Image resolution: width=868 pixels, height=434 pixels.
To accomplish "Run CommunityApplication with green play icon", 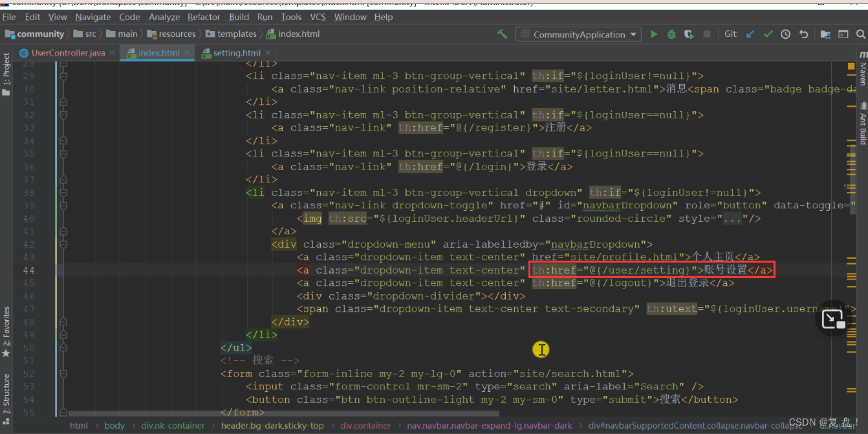I will [x=654, y=34].
